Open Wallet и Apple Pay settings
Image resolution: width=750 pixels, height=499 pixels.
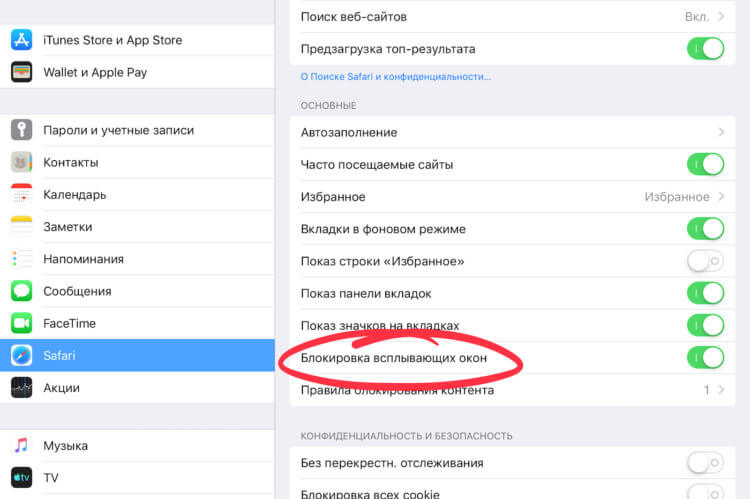[x=137, y=72]
